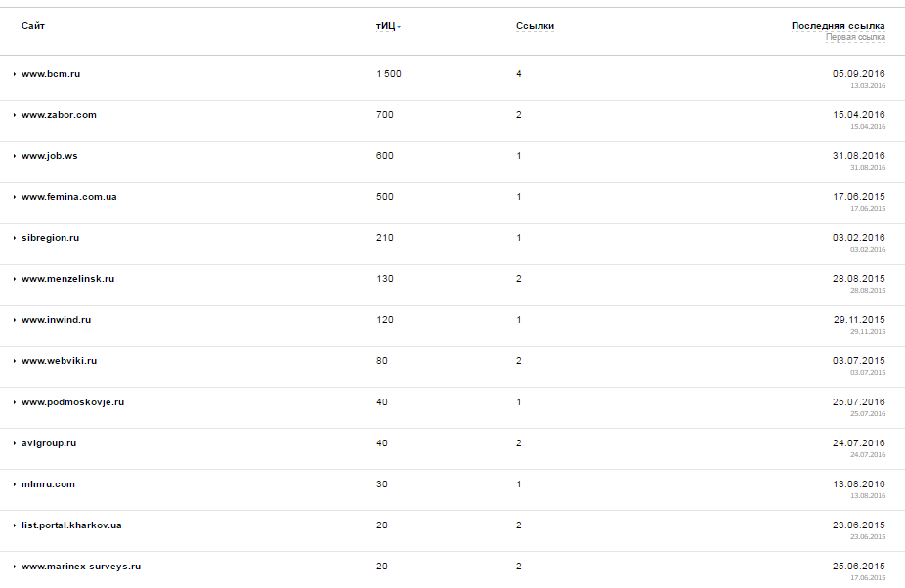The height and width of the screenshot is (588, 905).
Task: Expand the sibregion.ru row arrow
Action: click(x=15, y=238)
